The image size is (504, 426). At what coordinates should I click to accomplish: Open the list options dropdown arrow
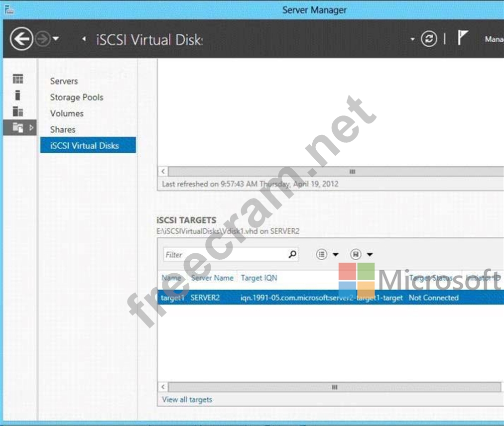pyautogui.click(x=336, y=255)
